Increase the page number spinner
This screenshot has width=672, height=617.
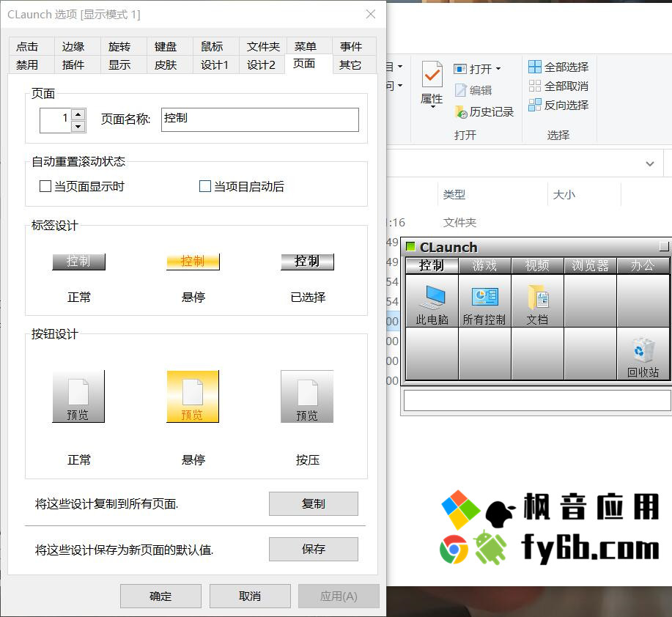(x=78, y=114)
